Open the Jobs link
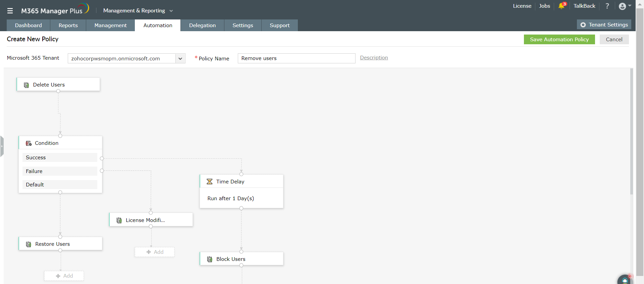 (545, 6)
